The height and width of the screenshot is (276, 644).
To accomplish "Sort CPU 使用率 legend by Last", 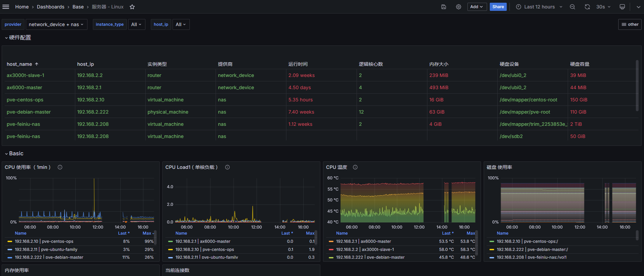I will (124, 233).
